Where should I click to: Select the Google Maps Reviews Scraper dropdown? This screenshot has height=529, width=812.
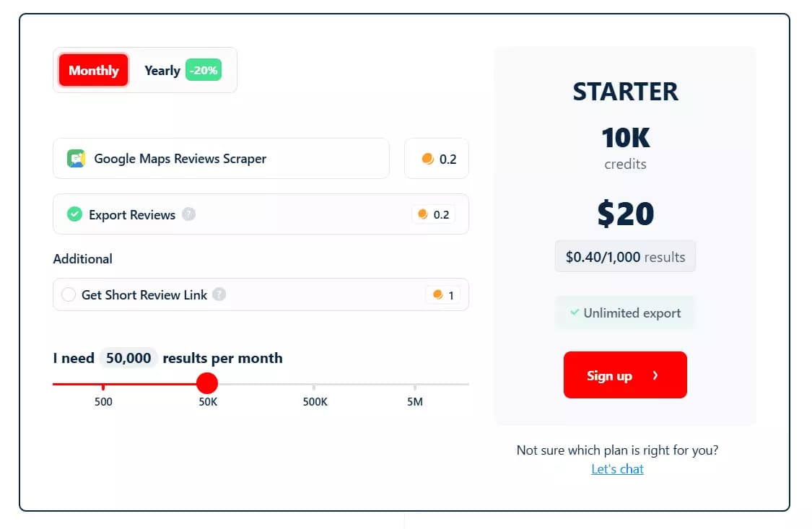click(221, 158)
